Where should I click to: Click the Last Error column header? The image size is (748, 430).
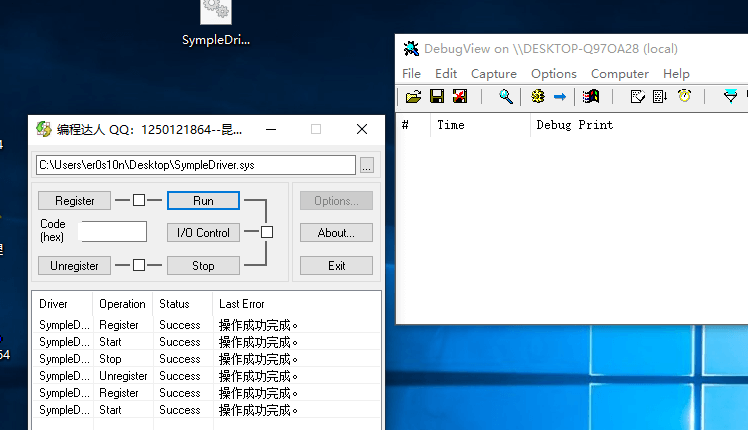[x=296, y=304]
